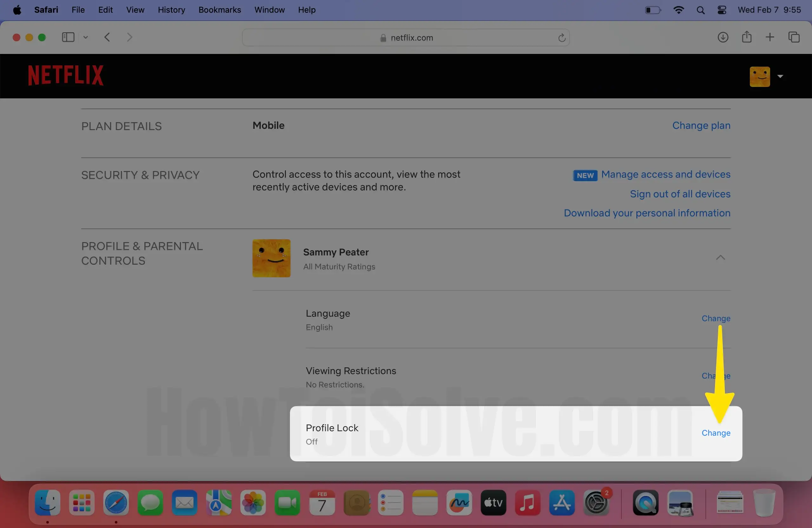Open a new tab with the plus icon

[x=770, y=37]
